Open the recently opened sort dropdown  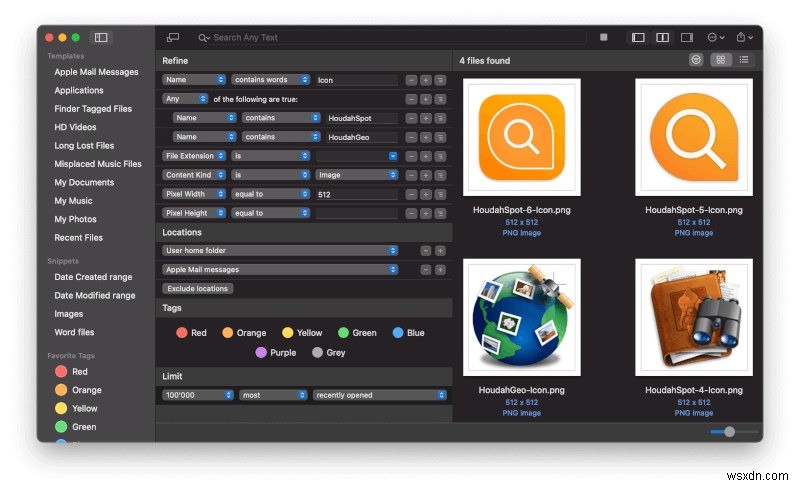pyautogui.click(x=380, y=395)
